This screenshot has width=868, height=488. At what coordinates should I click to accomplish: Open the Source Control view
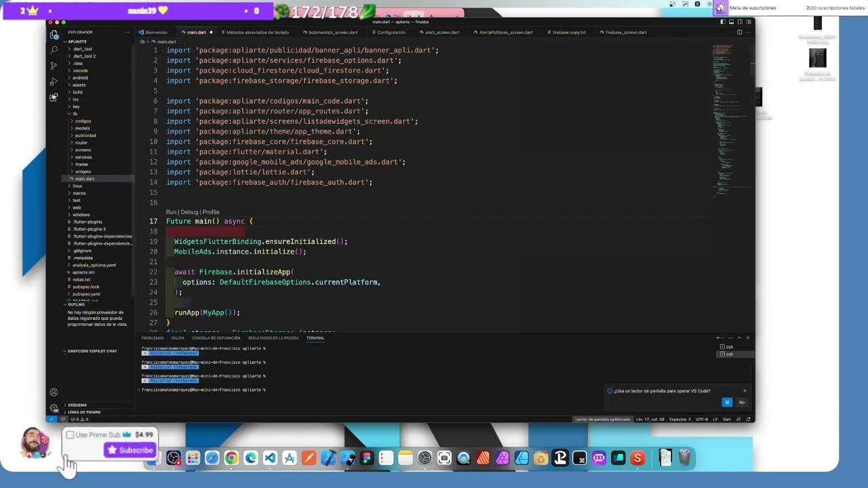pyautogui.click(x=54, y=66)
